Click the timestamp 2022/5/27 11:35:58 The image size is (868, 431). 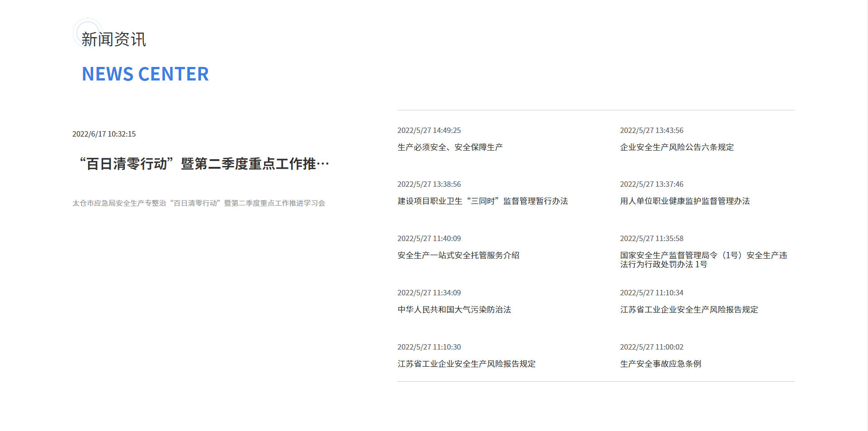tap(651, 238)
